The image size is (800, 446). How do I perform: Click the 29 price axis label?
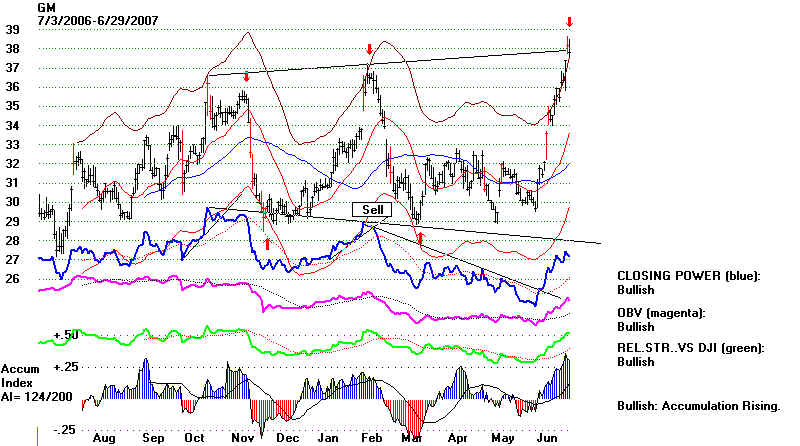[12, 221]
